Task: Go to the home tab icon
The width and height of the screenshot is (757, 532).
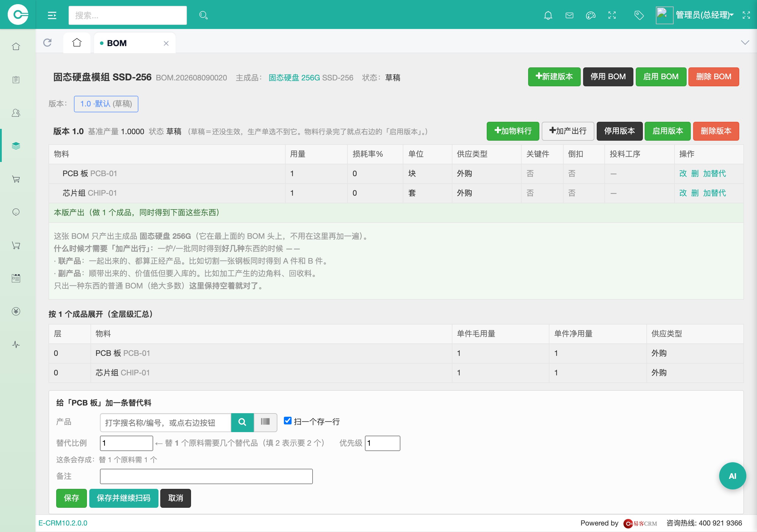Action: (x=77, y=43)
